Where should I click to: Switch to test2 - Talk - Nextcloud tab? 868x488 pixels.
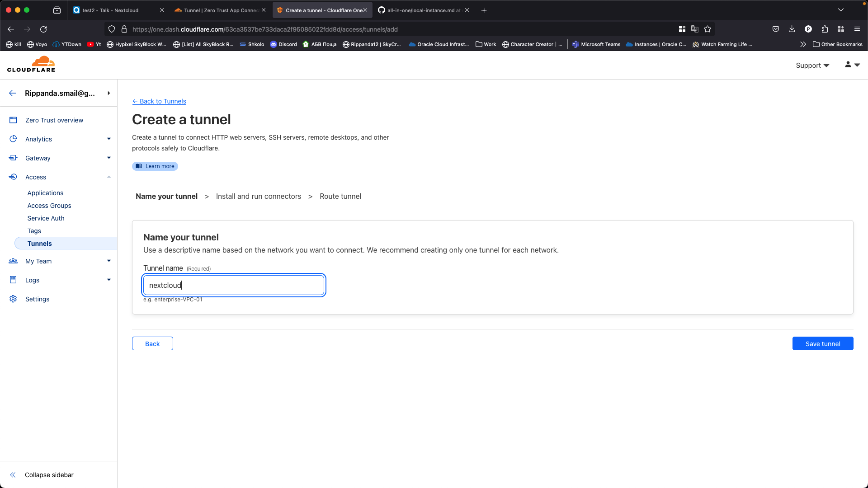pyautogui.click(x=118, y=10)
